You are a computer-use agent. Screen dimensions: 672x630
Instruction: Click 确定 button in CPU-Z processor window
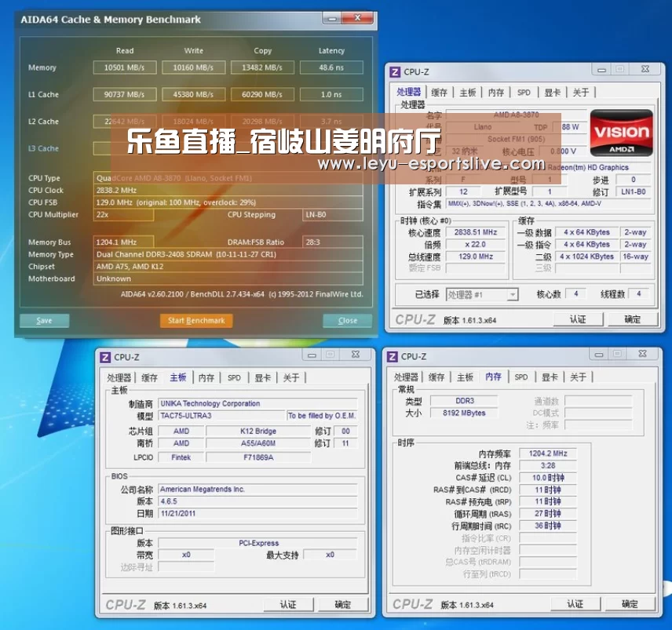(x=632, y=319)
